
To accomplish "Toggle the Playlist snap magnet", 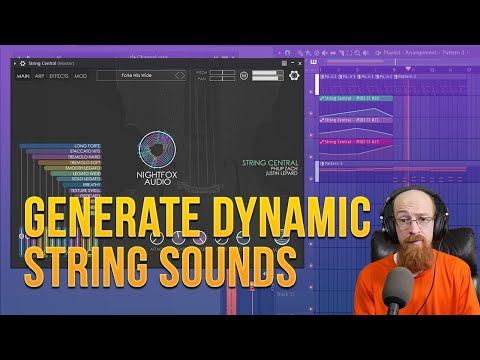I will 287,53.
